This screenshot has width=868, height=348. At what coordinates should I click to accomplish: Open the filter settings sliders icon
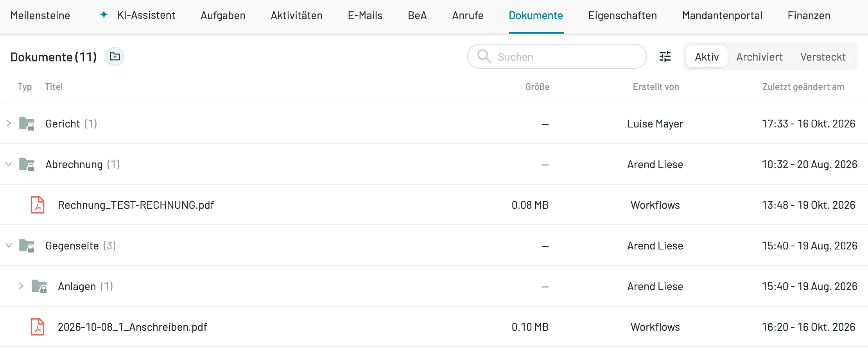click(665, 57)
